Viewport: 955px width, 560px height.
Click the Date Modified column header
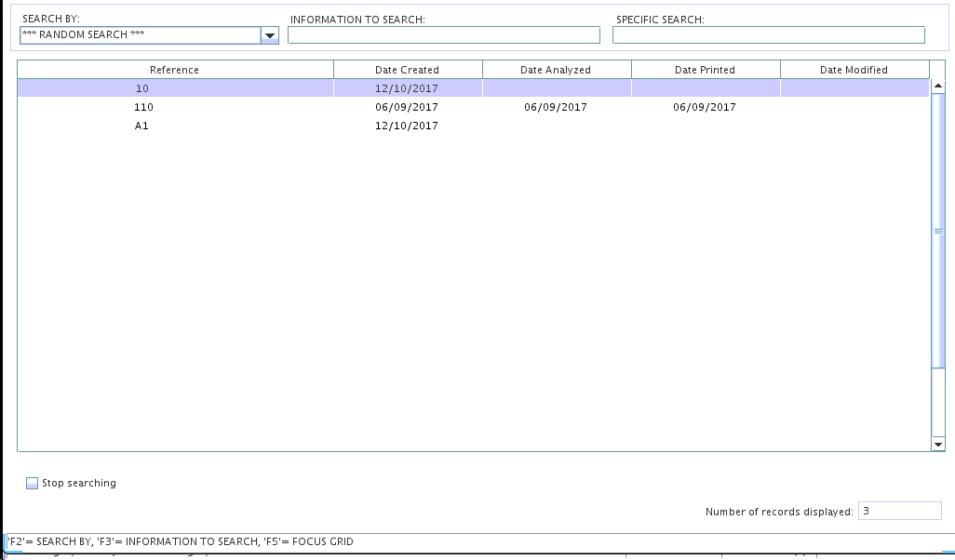[854, 70]
